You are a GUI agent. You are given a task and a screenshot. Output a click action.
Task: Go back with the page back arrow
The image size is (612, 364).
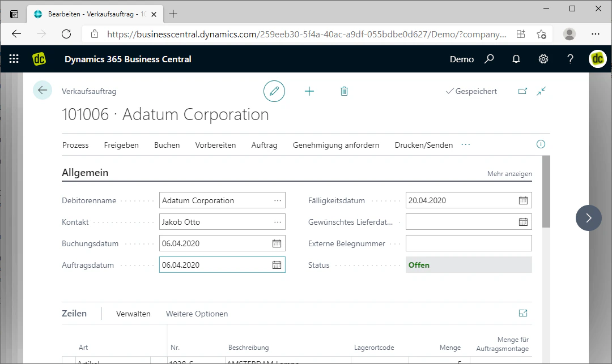click(x=42, y=91)
